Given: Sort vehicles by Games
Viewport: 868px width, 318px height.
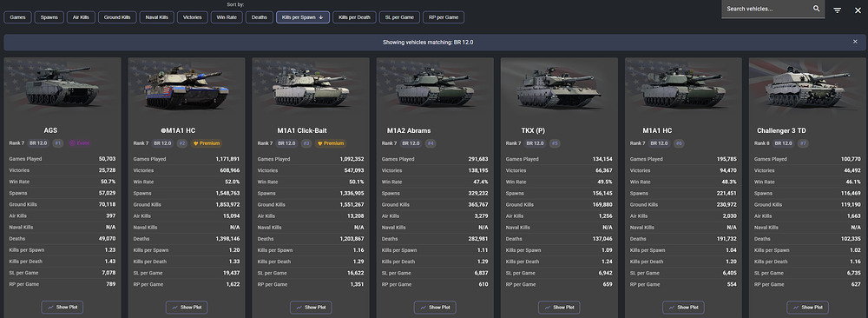Looking at the screenshot, I should click(17, 17).
